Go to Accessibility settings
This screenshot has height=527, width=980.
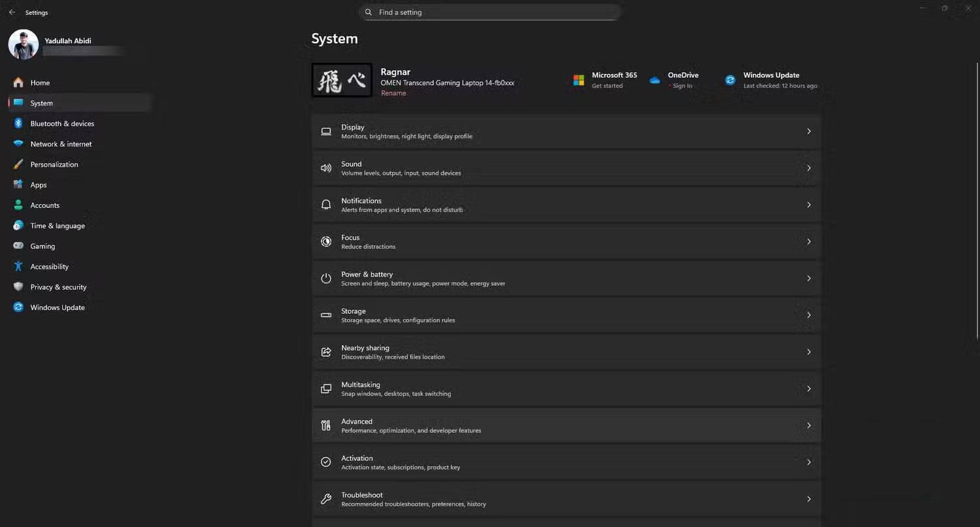(79, 267)
